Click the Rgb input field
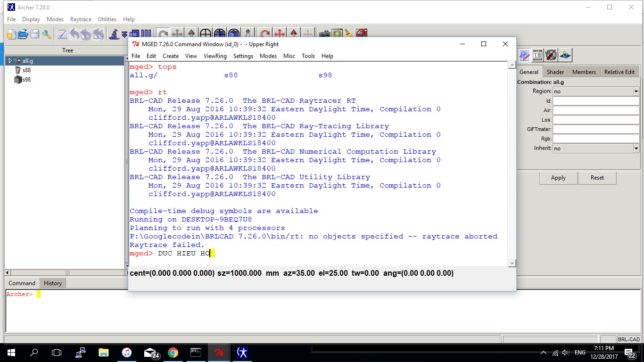 pyautogui.click(x=596, y=139)
